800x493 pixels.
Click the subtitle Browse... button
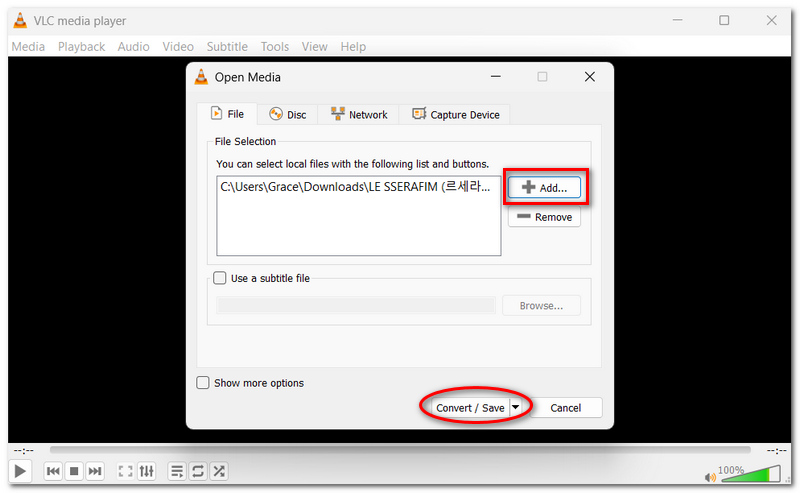coord(541,305)
